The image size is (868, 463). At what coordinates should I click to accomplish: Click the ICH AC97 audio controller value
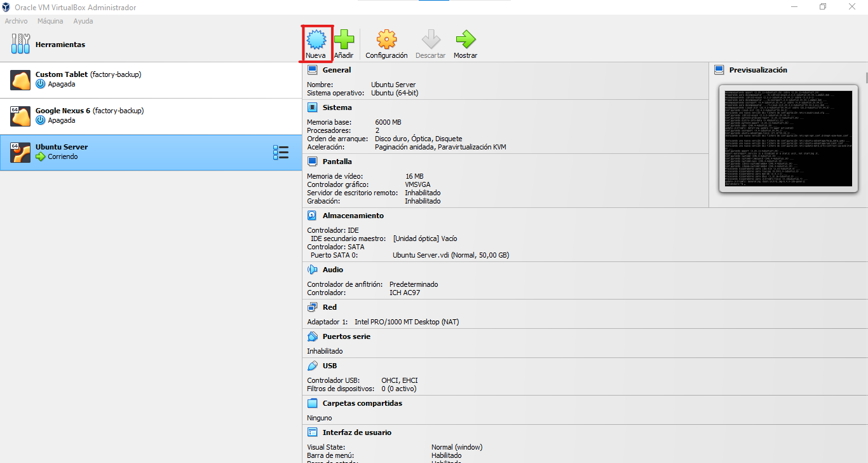405,293
